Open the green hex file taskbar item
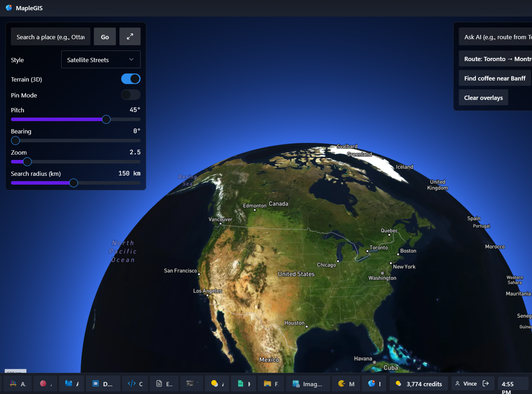The width and height of the screenshot is (532, 394). 244,384
